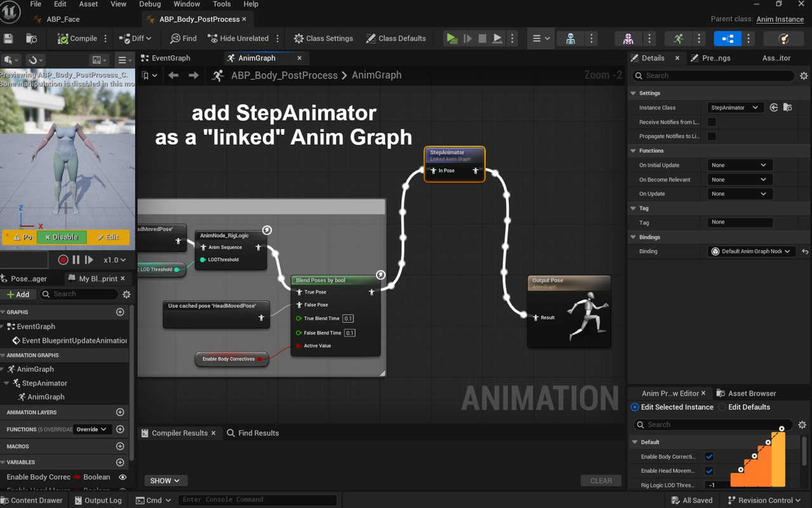The height and width of the screenshot is (508, 812).
Task: Open Functions Override dropdown
Action: 92,429
